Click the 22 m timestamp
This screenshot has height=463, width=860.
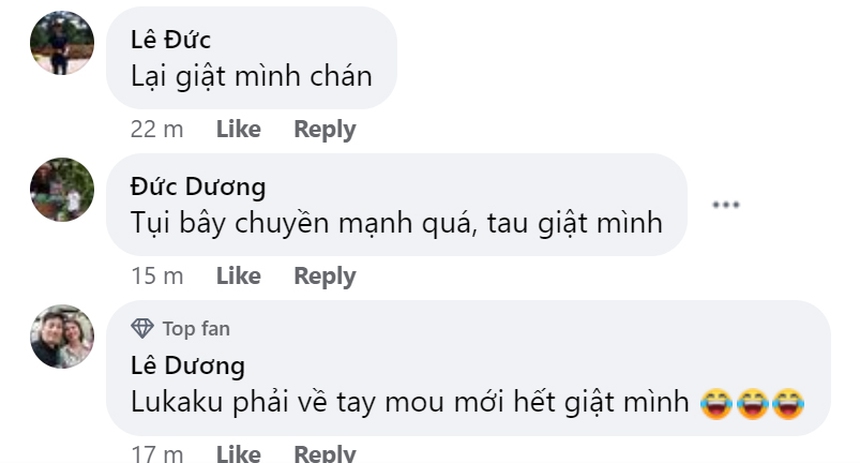157,129
